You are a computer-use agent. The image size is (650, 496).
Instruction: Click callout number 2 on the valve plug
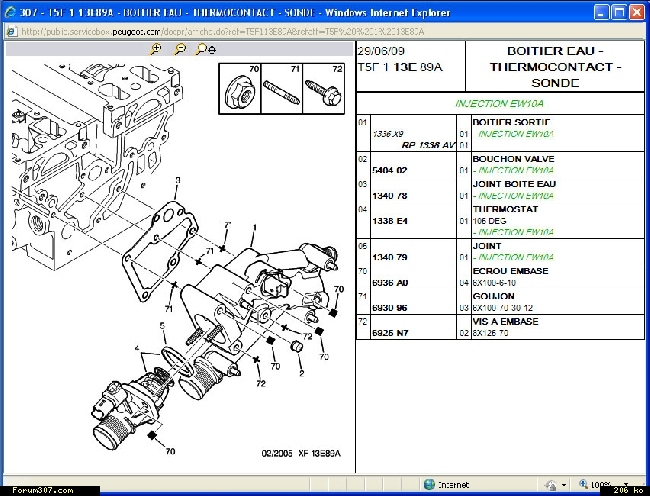(302, 373)
